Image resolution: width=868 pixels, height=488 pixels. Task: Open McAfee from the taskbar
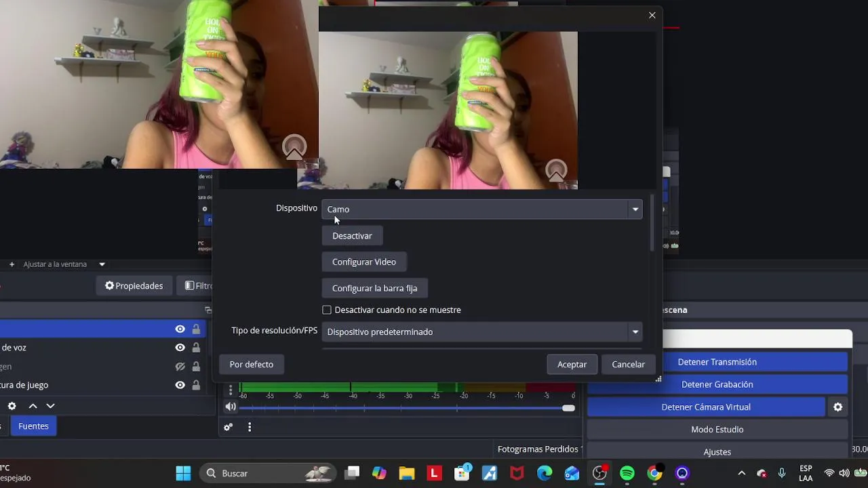point(517,473)
